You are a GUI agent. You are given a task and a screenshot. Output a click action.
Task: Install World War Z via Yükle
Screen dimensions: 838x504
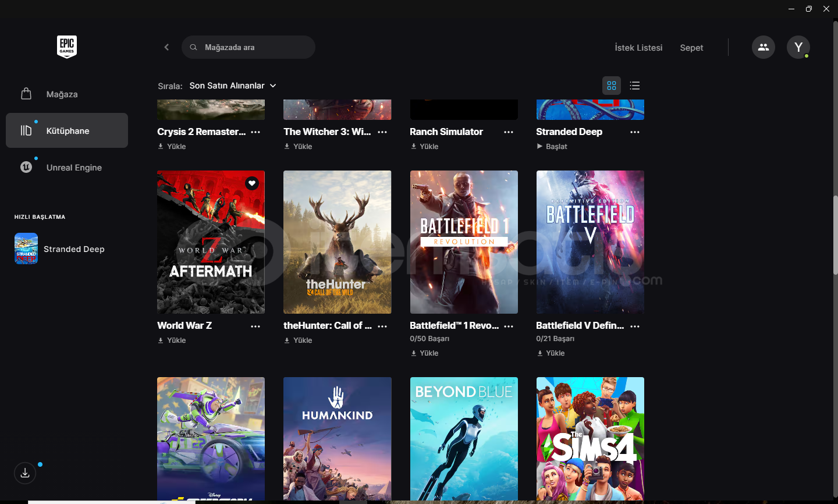point(172,340)
